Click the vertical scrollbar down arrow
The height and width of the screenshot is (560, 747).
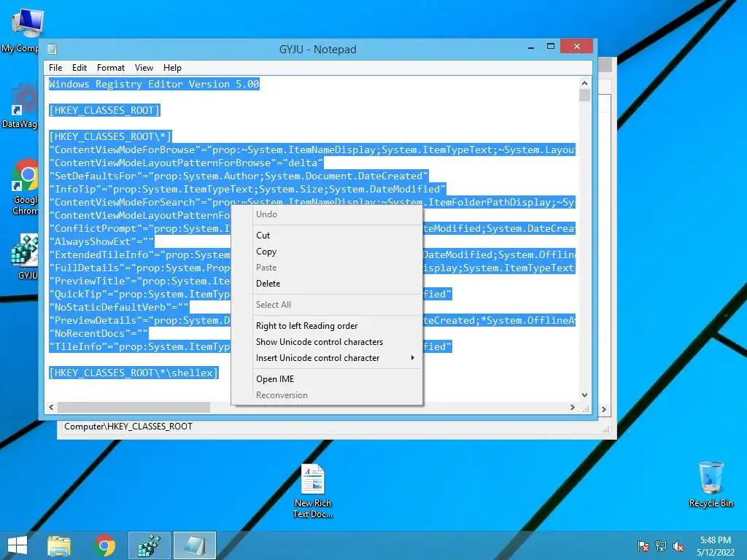[584, 395]
